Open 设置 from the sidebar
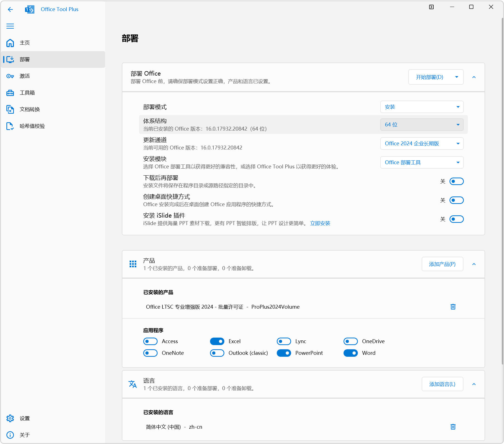Screen dimensions: 504x444 (x=53, y=418)
